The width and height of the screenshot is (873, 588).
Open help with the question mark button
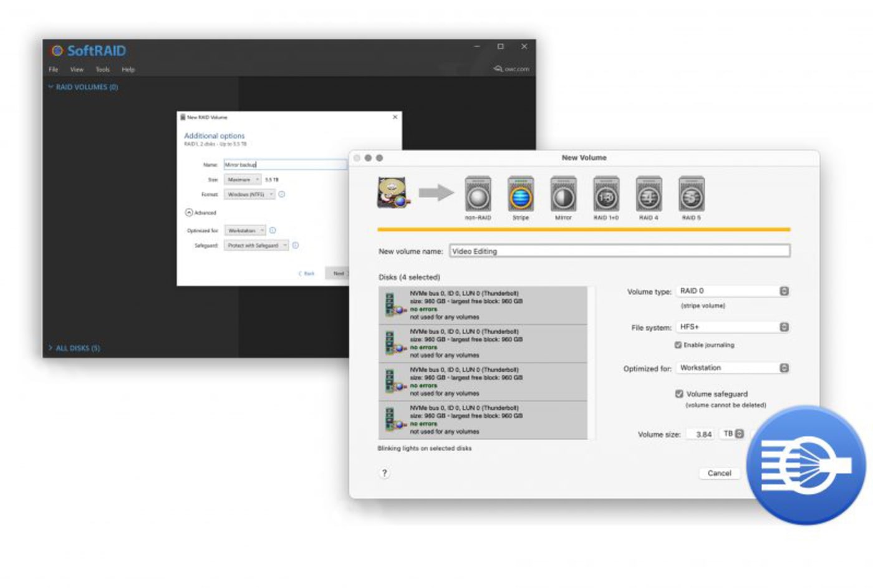(385, 473)
